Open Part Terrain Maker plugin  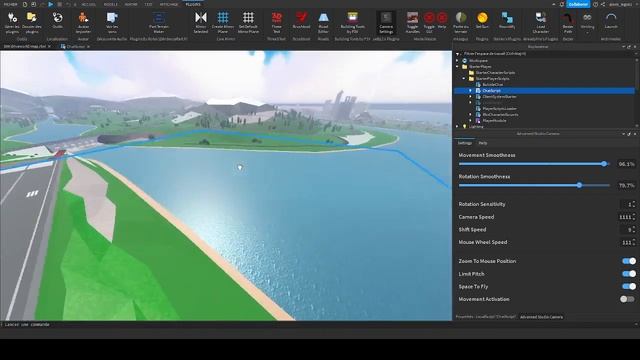159,22
